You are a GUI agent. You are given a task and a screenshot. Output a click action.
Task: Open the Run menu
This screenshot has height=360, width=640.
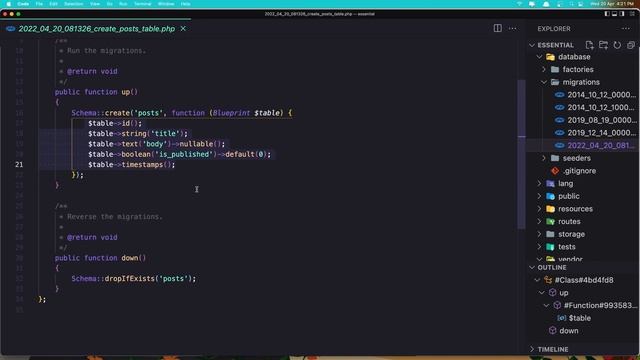pos(123,4)
